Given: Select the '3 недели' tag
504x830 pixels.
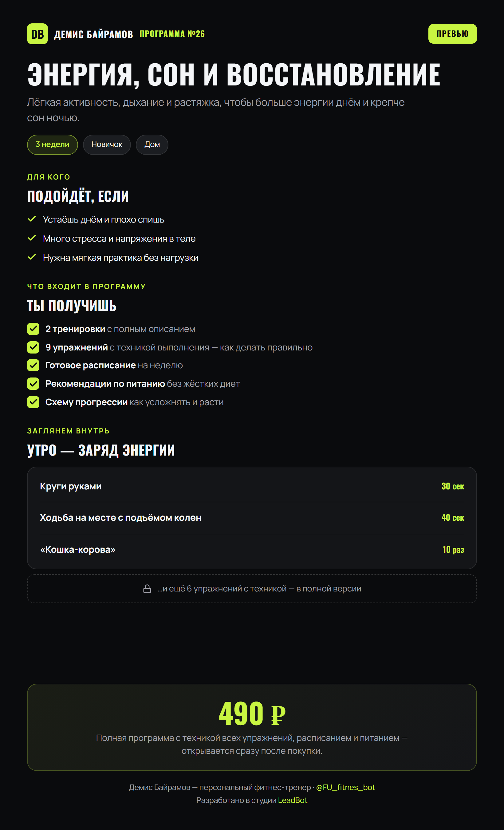Looking at the screenshot, I should 53,144.
